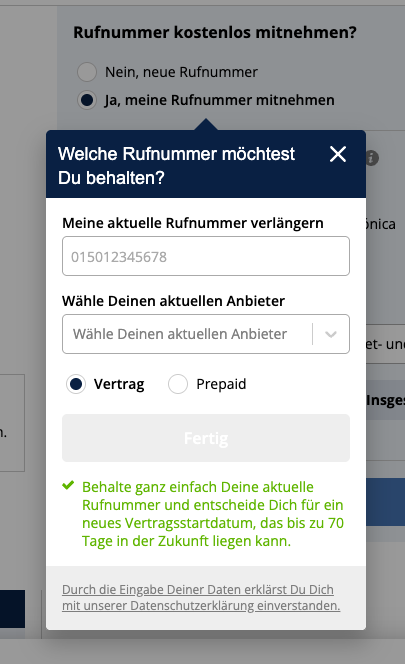This screenshot has width=405, height=664.
Task: Open the partially hidden field ending in "et- und"
Action: click(386, 344)
